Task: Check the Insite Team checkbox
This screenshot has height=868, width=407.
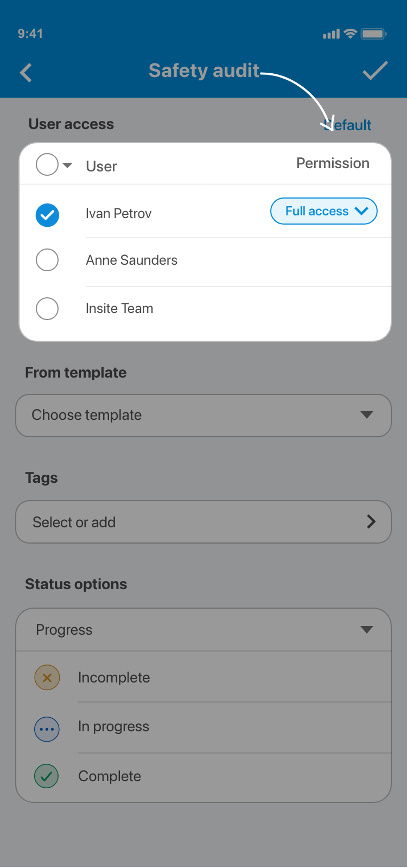Action: [47, 309]
